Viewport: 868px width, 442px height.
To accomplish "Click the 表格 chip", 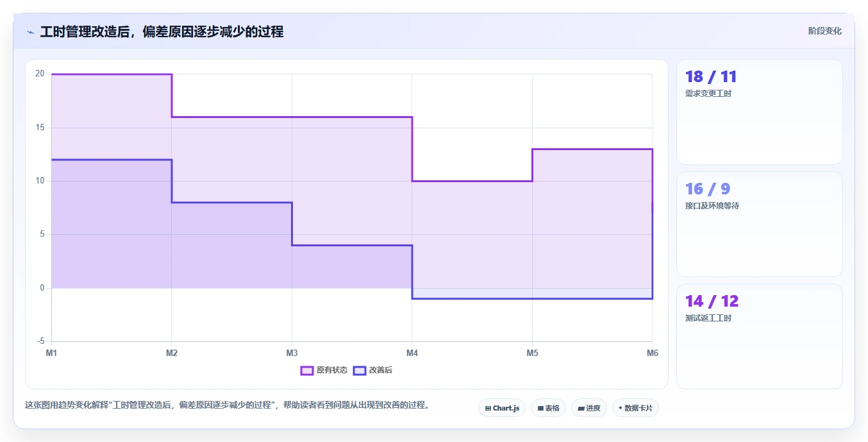I will 548,408.
